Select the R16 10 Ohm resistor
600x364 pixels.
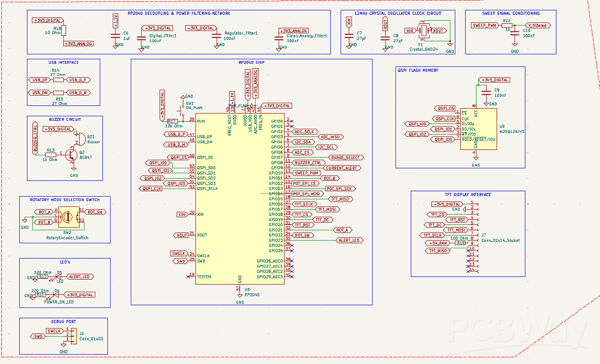pyautogui.click(x=64, y=31)
